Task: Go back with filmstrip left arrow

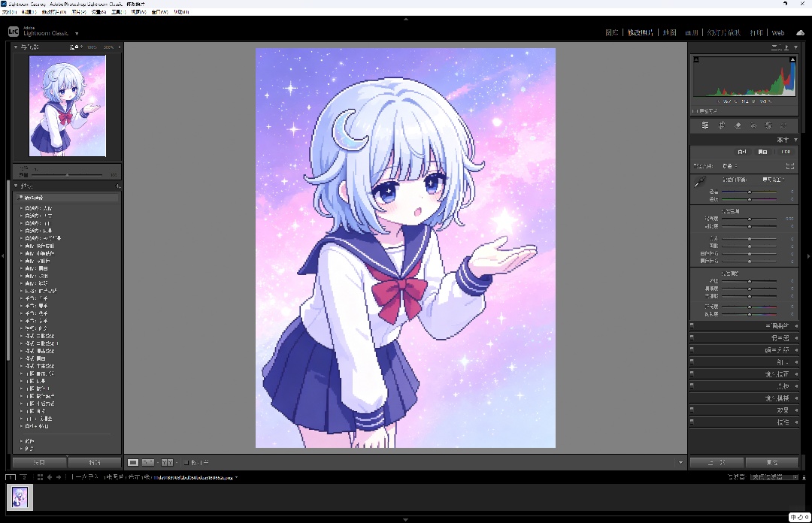Action: tap(50, 477)
